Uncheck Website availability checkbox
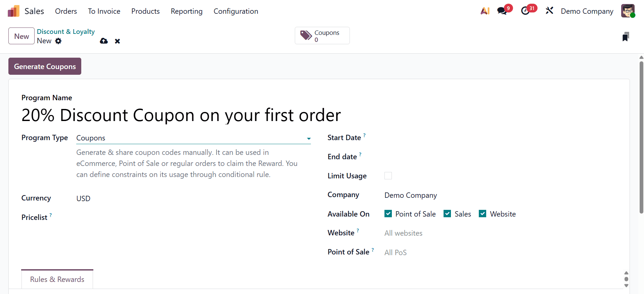This screenshot has height=294, width=644. pos(482,214)
